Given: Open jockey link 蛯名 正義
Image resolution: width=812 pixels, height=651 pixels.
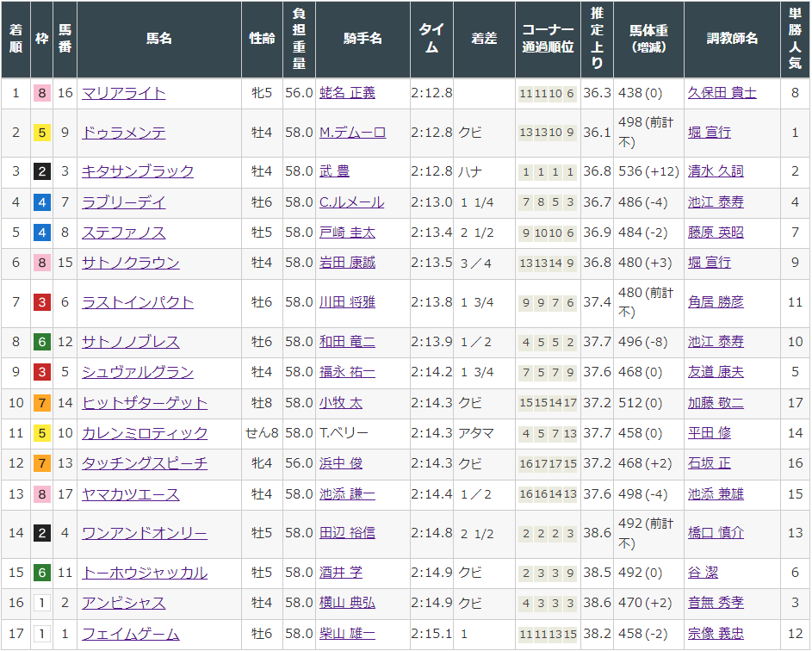Looking at the screenshot, I should (347, 93).
